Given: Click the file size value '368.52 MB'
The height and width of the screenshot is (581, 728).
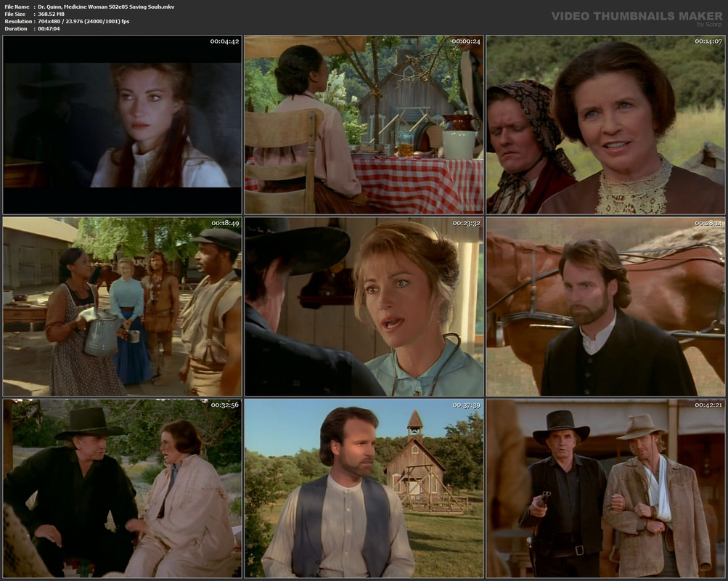Looking at the screenshot, I should (51, 15).
